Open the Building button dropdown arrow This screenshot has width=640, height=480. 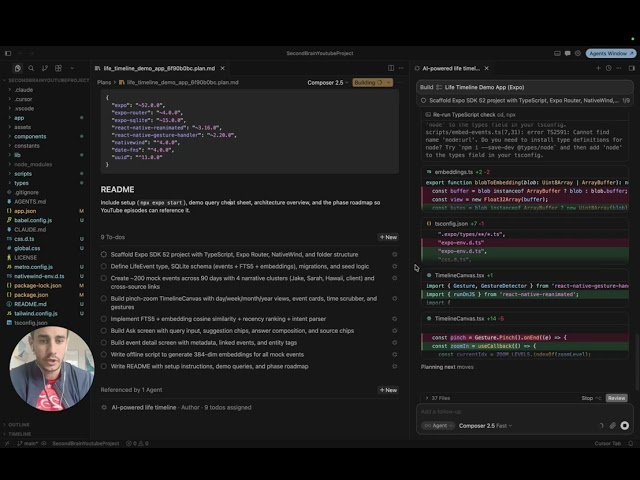coord(389,82)
